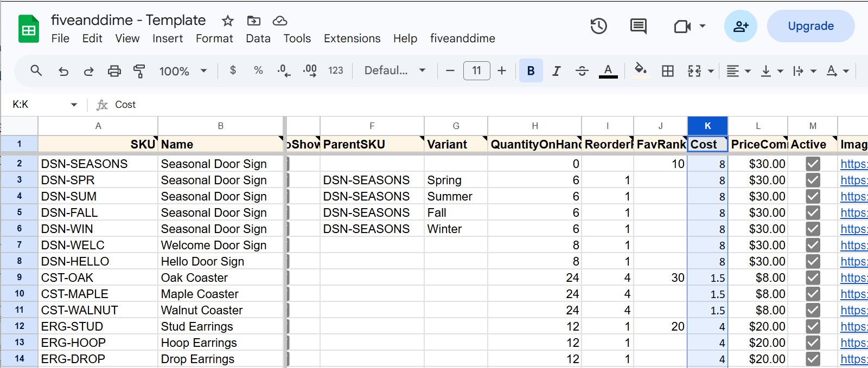868x368 pixels.
Task: Select the Hello Door Sign cell
Action: pyautogui.click(x=220, y=261)
